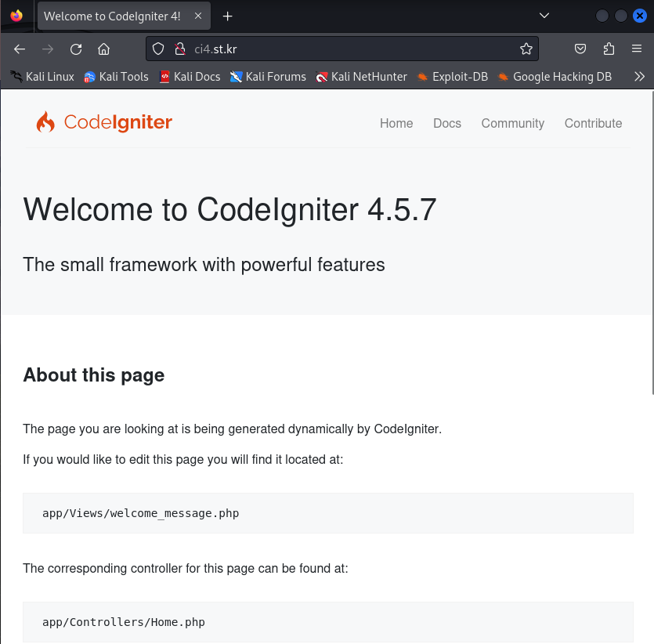Open the Exploit-DB bookmark

tap(452, 77)
